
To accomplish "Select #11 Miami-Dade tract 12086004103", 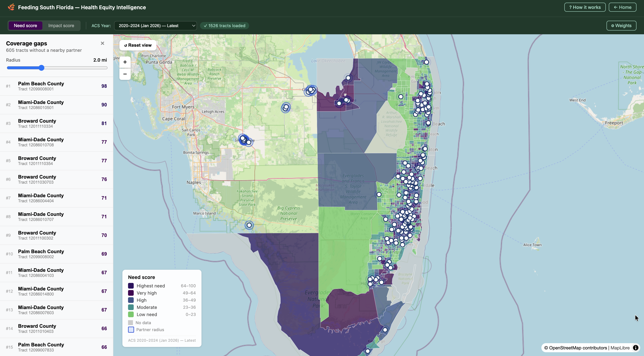I will 56,273.
